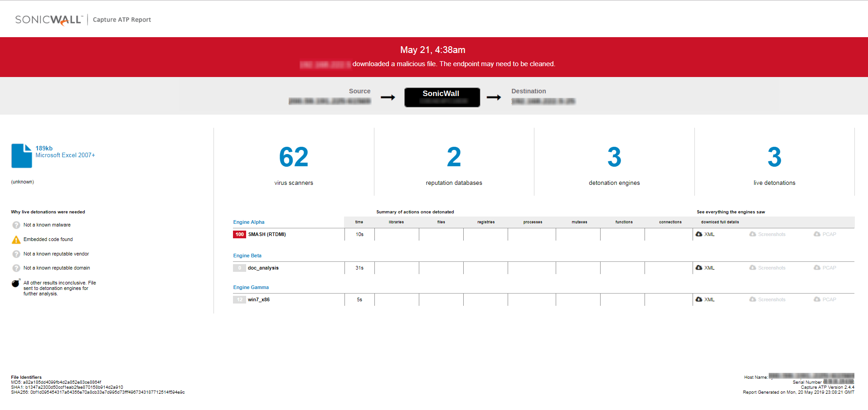Image resolution: width=868 pixels, height=410 pixels.
Task: Click the cloud download icon for doc_analysis XML
Action: (699, 268)
